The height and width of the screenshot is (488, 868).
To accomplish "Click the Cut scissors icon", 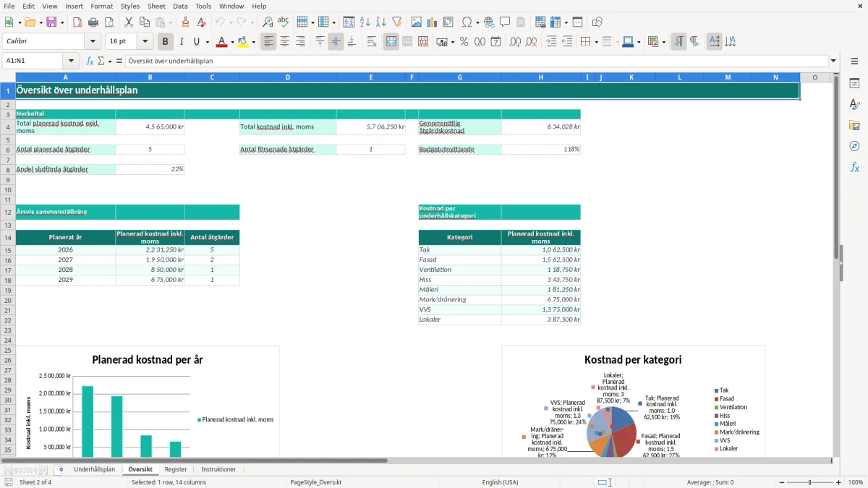I will pos(128,22).
